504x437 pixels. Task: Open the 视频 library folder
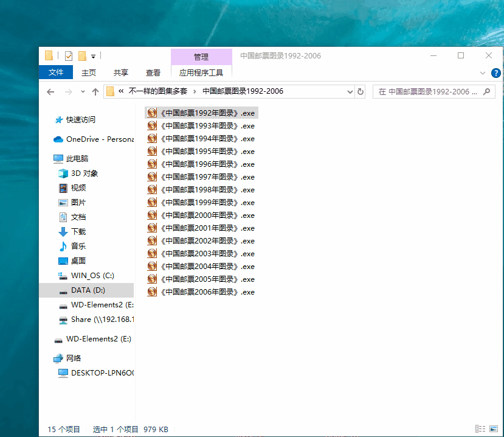72,188
